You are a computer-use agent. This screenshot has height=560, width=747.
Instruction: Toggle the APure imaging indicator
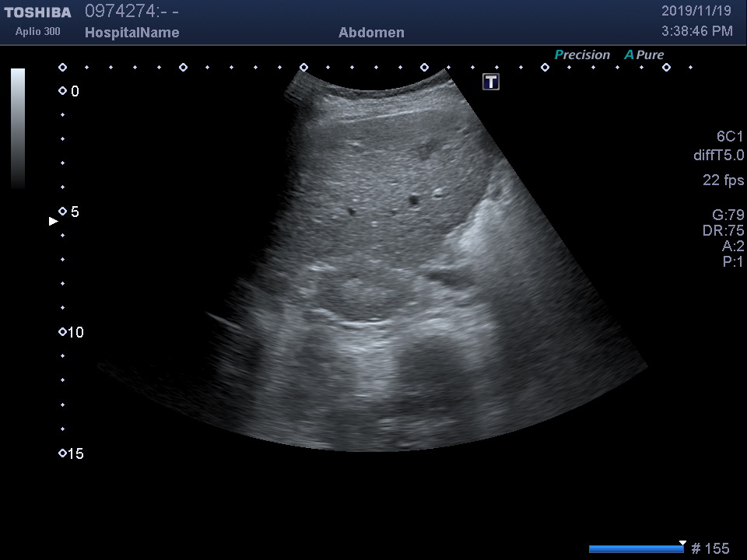pyautogui.click(x=644, y=55)
